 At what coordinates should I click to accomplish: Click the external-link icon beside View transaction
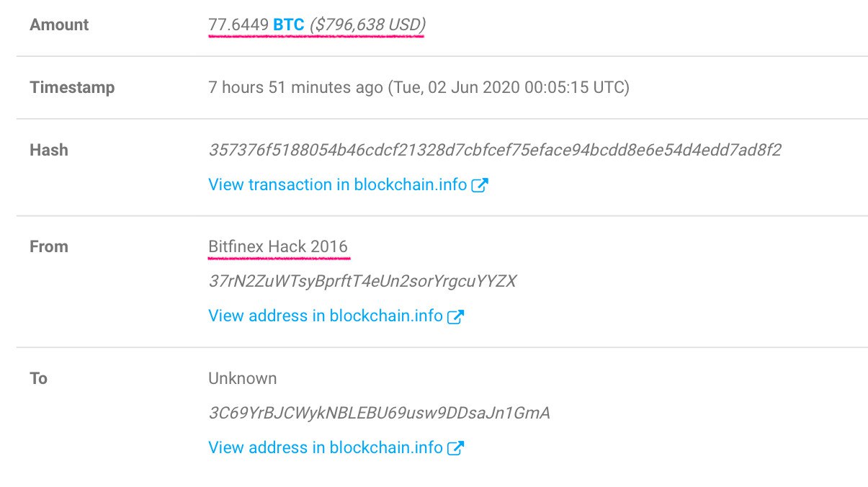click(480, 185)
